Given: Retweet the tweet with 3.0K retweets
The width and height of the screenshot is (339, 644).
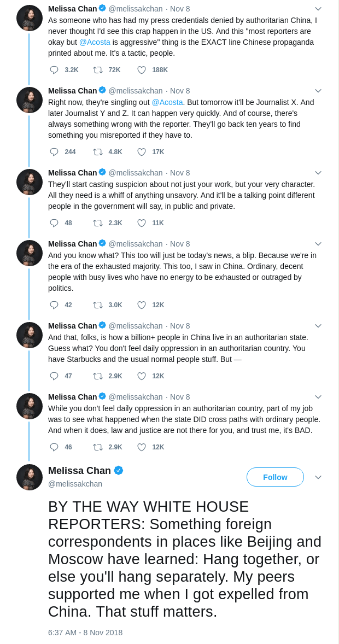Looking at the screenshot, I should (x=98, y=305).
